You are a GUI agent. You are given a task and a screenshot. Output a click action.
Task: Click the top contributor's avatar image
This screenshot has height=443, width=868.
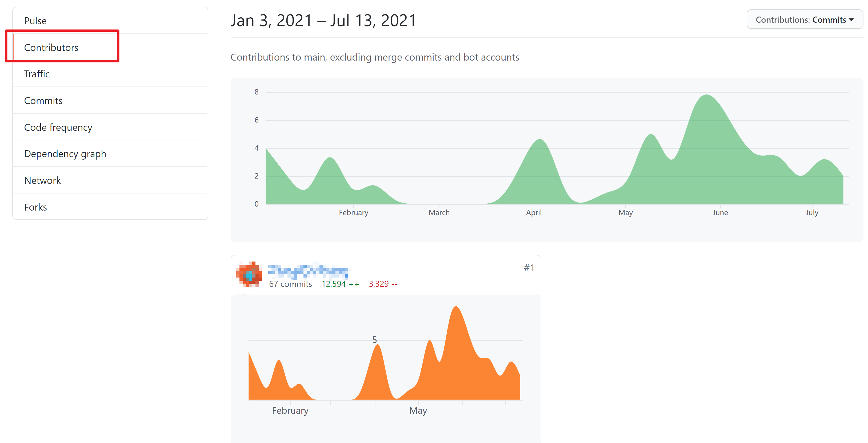pos(249,274)
